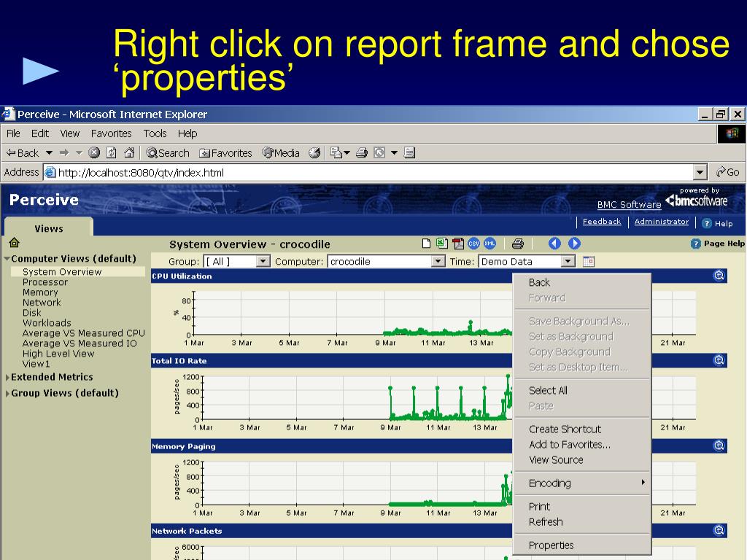Open the Time dropdown showing Demo Data
Image resolution: width=747 pixels, height=560 pixels.
tap(527, 262)
